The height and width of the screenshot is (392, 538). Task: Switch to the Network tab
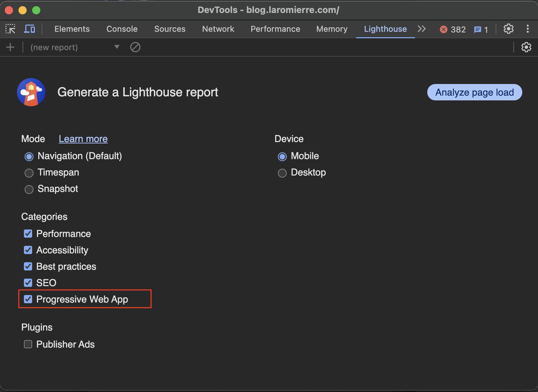(x=218, y=29)
